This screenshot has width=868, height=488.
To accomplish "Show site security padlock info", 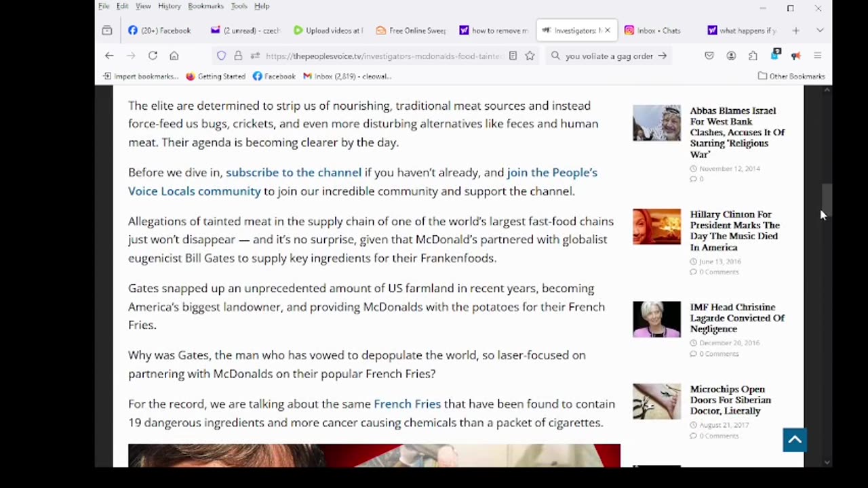I will pyautogui.click(x=238, y=56).
